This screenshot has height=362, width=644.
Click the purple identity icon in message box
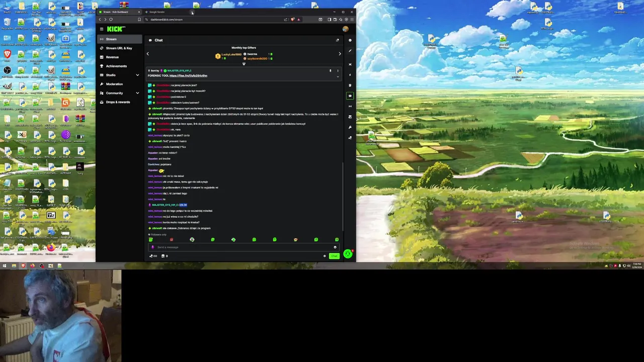coord(152,247)
